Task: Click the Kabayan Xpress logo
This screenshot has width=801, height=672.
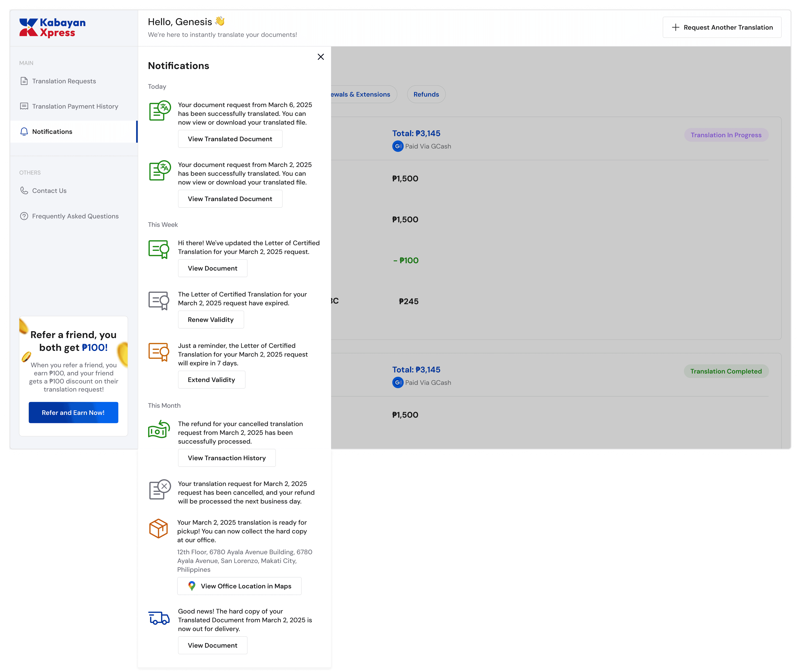Action: [x=52, y=28]
